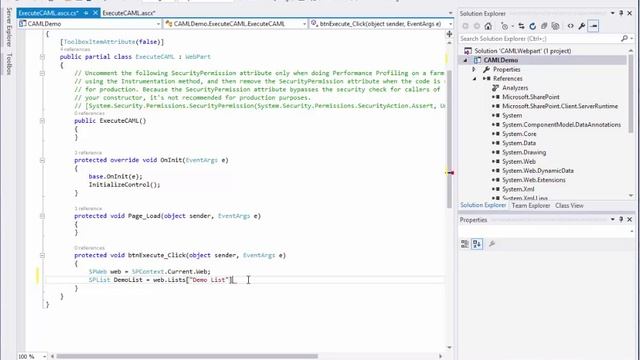Open the editor tab list dropdown arrow
This screenshot has height=360, width=640.
point(450,13)
